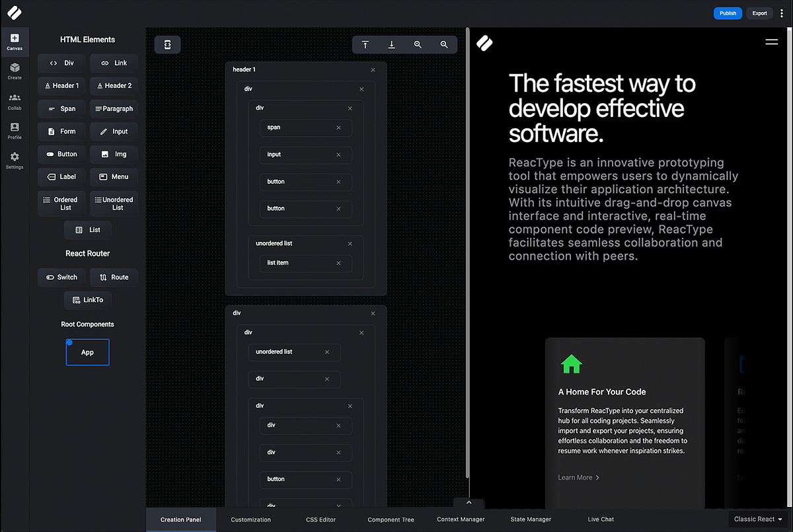The height and width of the screenshot is (532, 793).
Task: Click the zoom in icon on the canvas toolbar
Action: point(418,44)
